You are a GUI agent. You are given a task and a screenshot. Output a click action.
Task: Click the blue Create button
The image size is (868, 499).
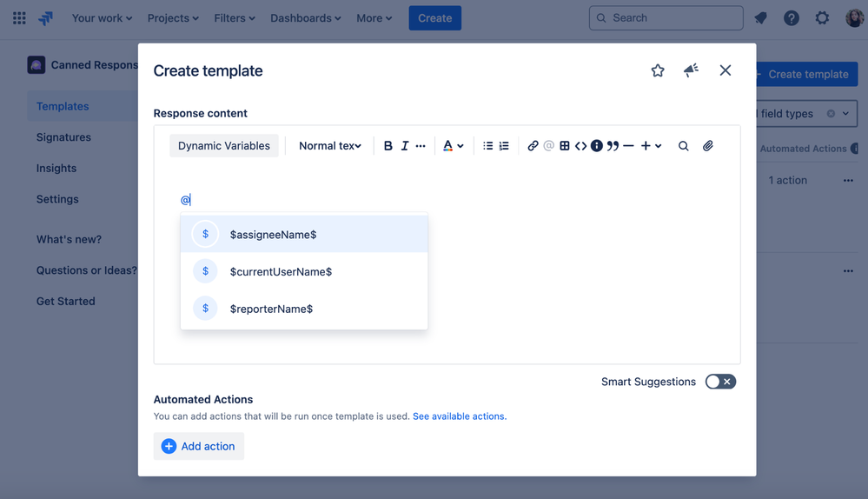tap(434, 18)
